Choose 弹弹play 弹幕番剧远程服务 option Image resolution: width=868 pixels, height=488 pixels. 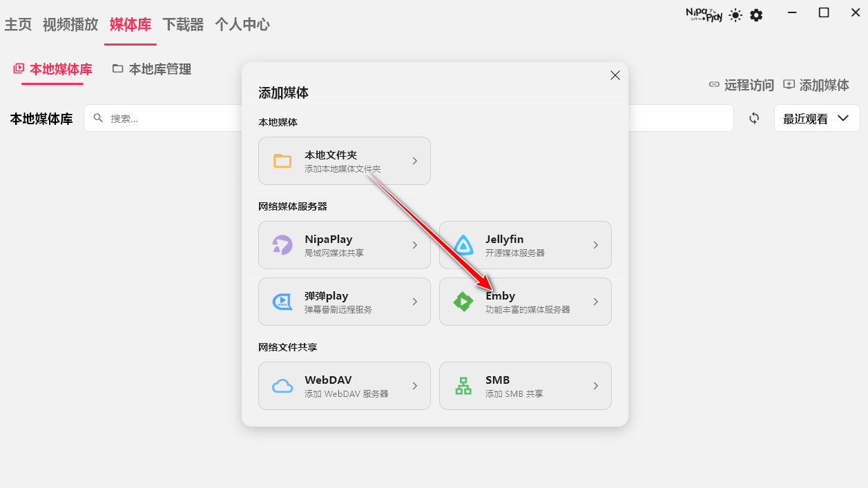345,302
